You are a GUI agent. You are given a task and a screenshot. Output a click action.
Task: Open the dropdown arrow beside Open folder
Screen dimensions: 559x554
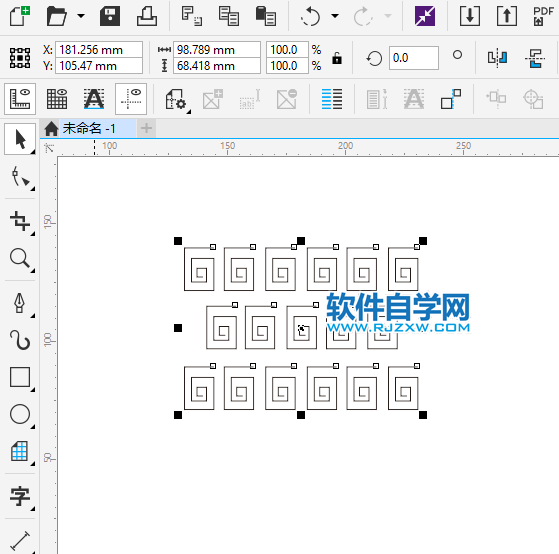tap(81, 16)
